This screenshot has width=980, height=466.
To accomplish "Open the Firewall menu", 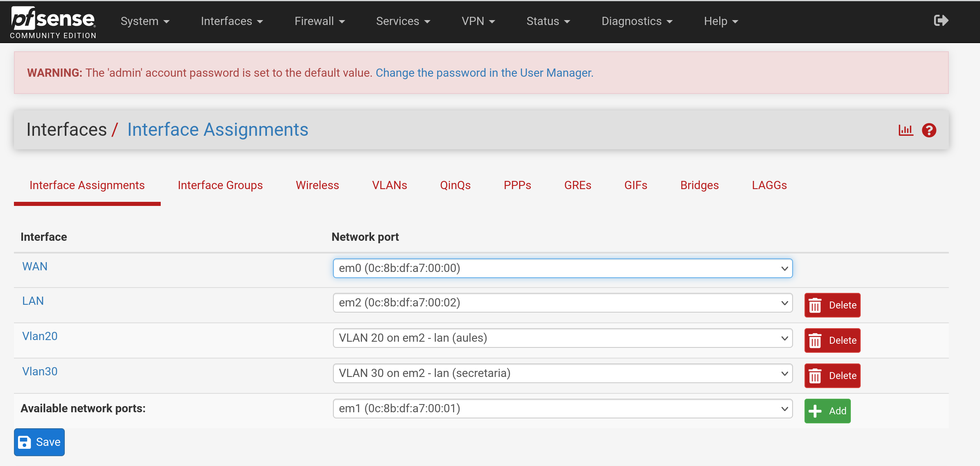I will 319,21.
